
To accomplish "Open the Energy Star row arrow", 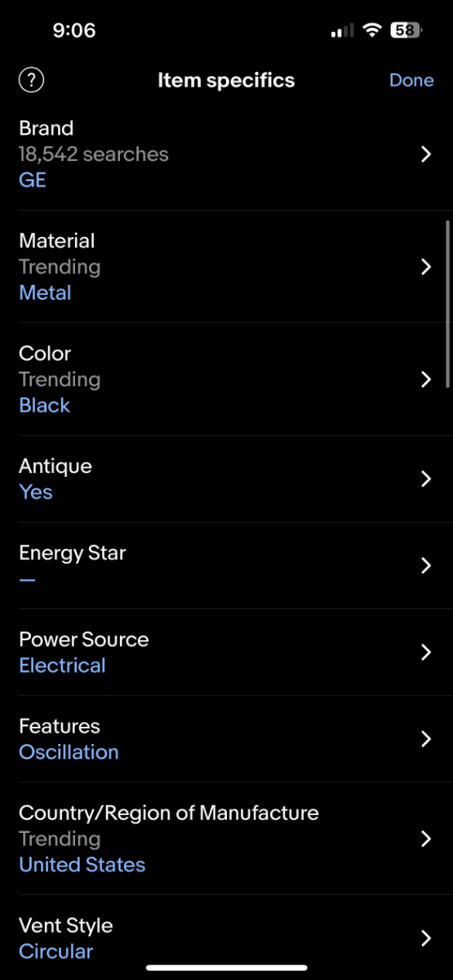I will tap(425, 566).
